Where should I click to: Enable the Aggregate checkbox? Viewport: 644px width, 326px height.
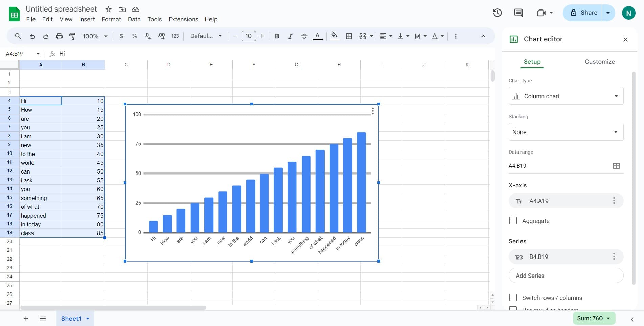513,220
